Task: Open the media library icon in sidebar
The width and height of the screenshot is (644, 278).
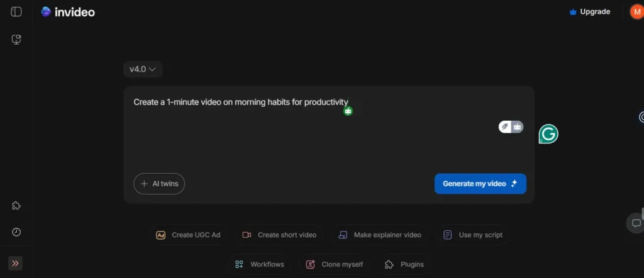Action: click(16, 40)
